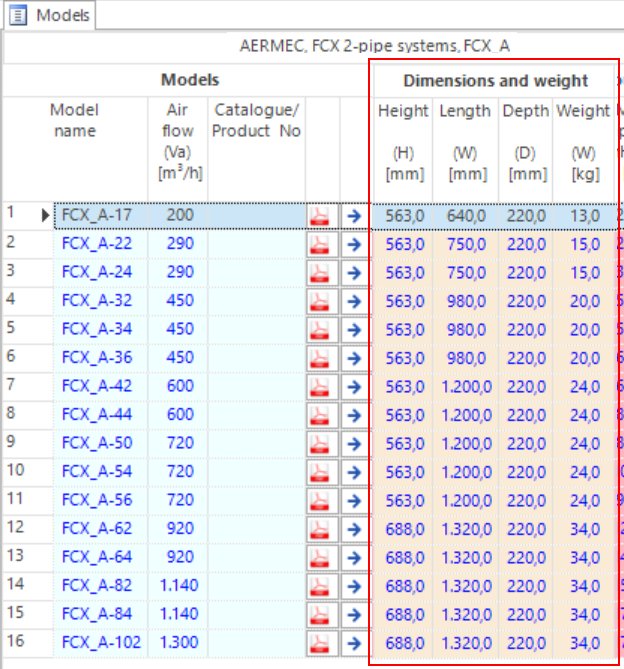Open PDF document for FCX_A-56
624x669 pixels.
pyautogui.click(x=321, y=499)
